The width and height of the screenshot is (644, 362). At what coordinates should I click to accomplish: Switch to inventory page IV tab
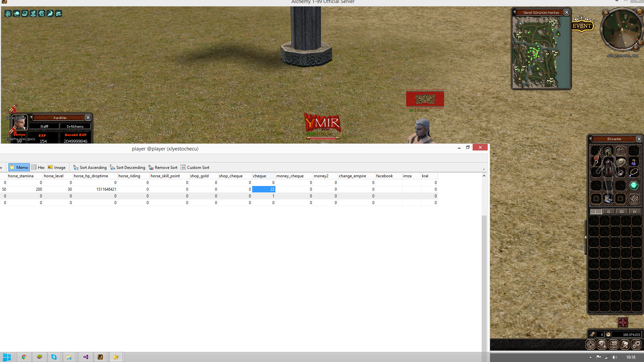(x=635, y=212)
